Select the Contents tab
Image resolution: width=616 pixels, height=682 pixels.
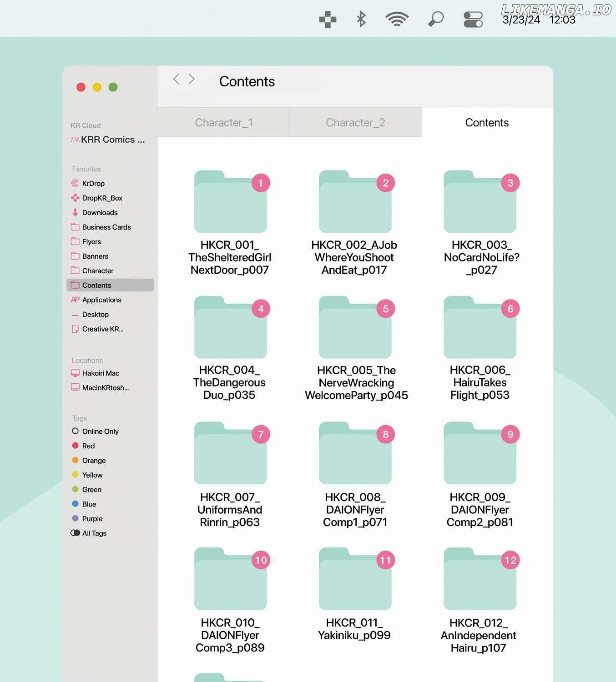487,122
